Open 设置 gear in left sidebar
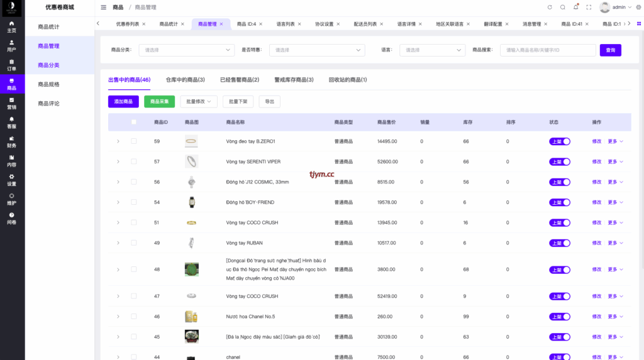644x360 pixels. (x=12, y=180)
